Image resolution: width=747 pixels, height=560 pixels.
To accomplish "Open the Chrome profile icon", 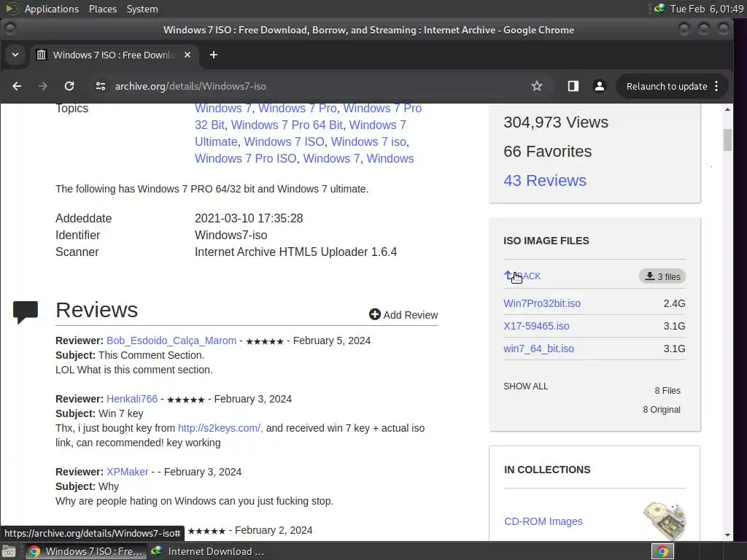I will point(600,86).
